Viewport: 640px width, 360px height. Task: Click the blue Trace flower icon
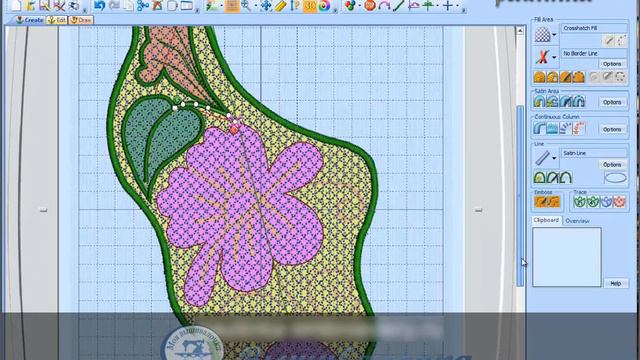click(606, 202)
